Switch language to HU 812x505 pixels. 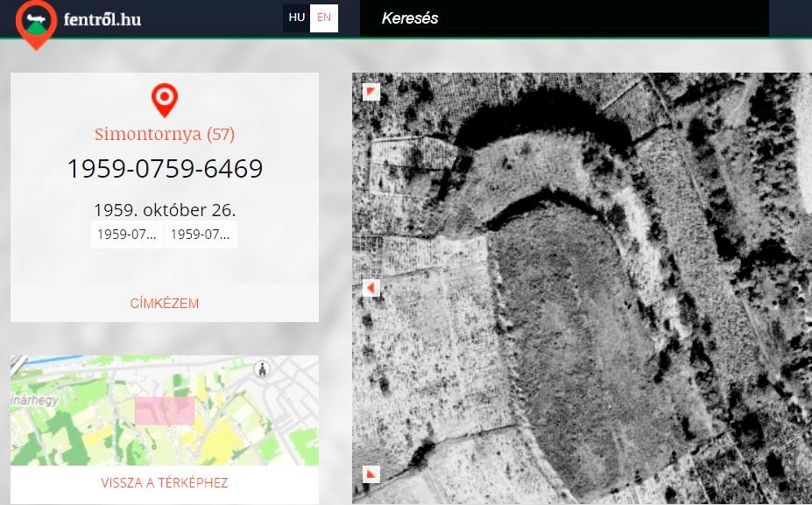click(x=296, y=18)
